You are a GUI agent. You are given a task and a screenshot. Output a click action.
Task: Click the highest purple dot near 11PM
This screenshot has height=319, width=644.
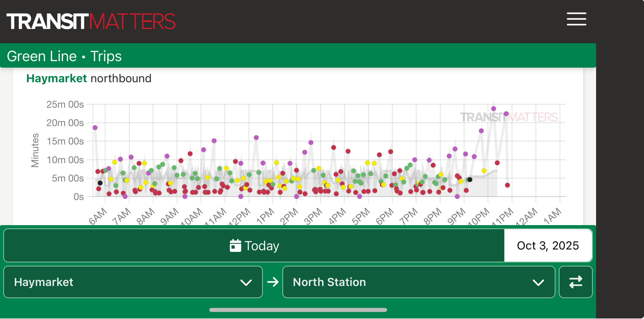click(493, 109)
